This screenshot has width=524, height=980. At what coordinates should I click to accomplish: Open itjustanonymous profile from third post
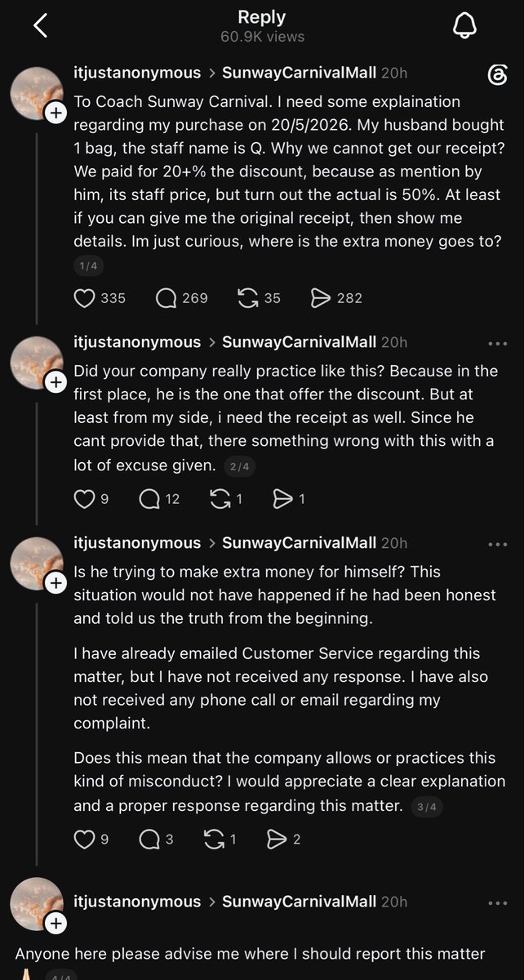(x=137, y=543)
